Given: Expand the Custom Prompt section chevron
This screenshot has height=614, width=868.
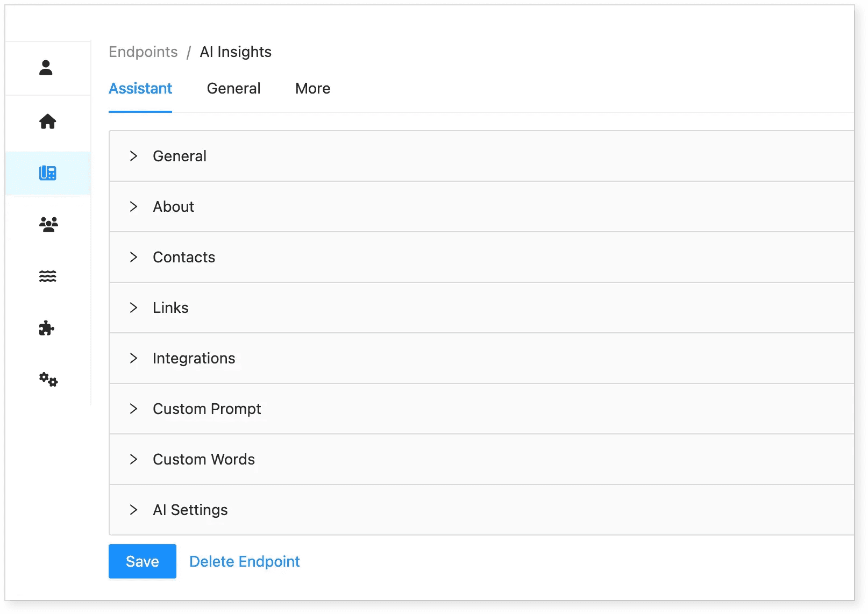Looking at the screenshot, I should click(x=133, y=409).
